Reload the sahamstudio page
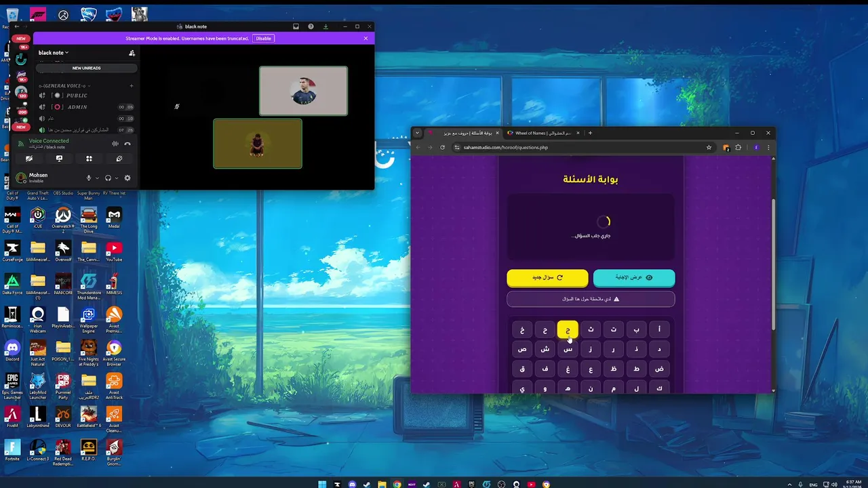868x488 pixels. pyautogui.click(x=442, y=147)
